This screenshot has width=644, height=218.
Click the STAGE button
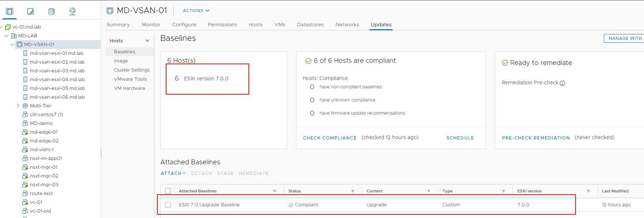point(225,173)
